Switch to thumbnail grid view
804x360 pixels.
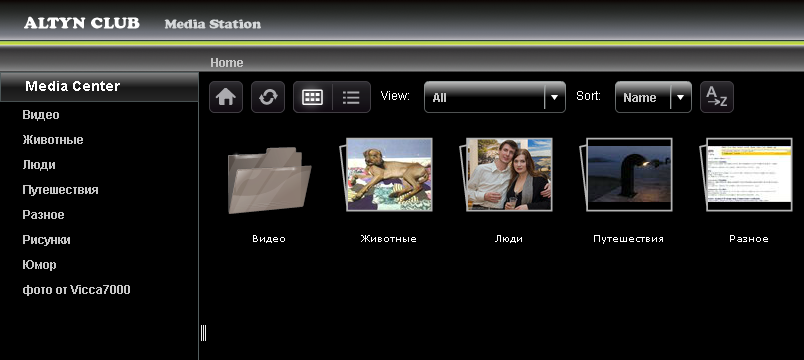313,97
